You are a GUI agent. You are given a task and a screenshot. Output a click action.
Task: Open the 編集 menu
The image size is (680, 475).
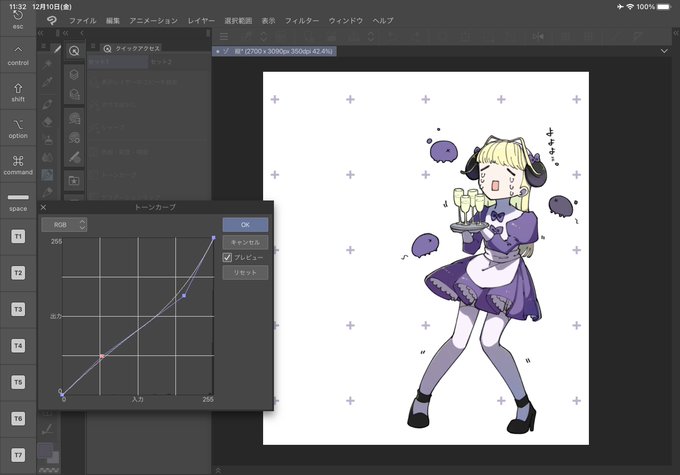(113, 20)
